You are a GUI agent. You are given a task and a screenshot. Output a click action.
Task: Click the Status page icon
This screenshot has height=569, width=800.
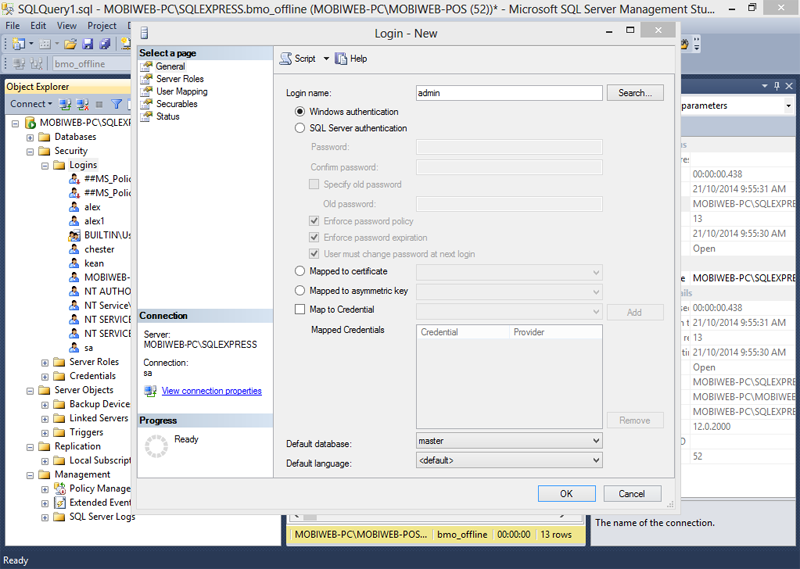(147, 116)
